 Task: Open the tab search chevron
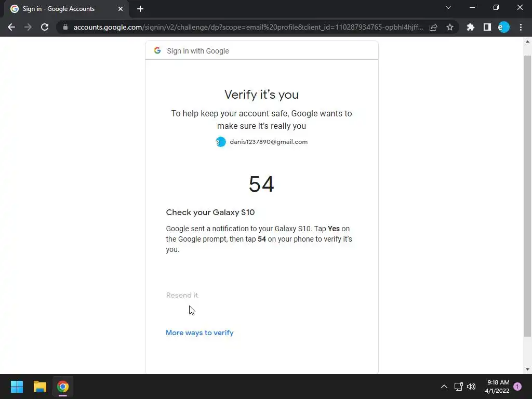(448, 7)
